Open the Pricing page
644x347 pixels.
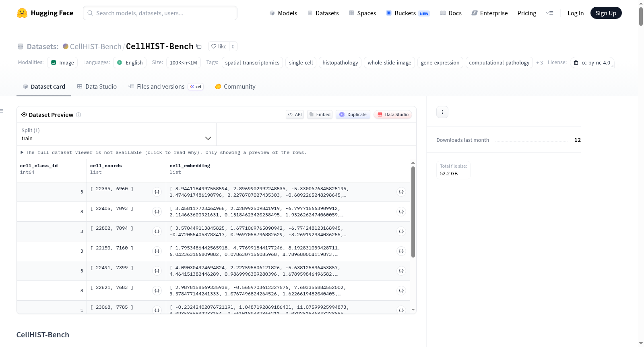[527, 13]
